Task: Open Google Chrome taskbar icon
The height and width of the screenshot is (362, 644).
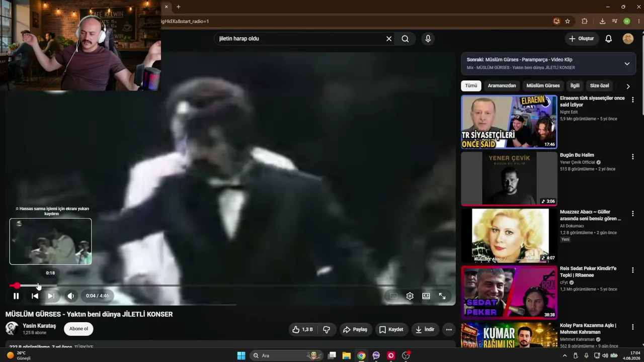Action: pos(361,355)
